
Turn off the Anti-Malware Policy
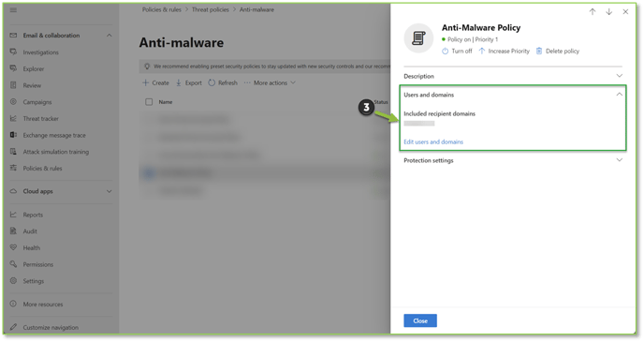[x=457, y=51]
